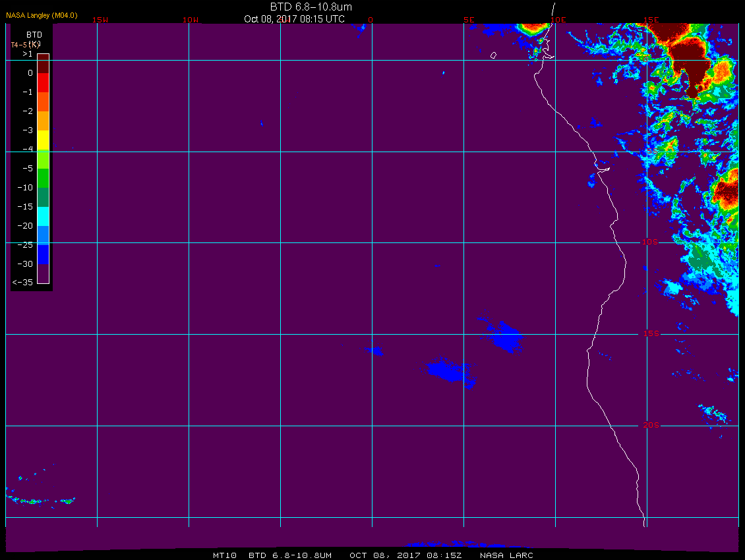This screenshot has height=560, width=745.
Task: Click the 10W longitude label
Action: click(191, 20)
